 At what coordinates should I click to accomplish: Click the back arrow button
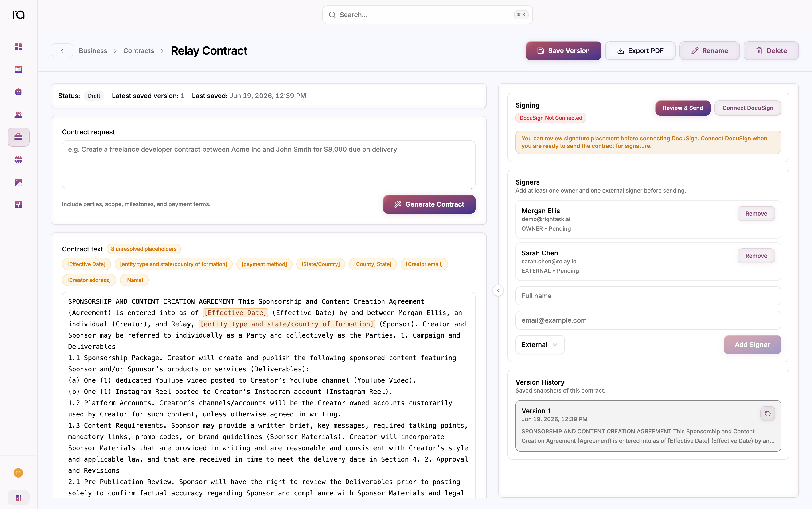click(62, 50)
